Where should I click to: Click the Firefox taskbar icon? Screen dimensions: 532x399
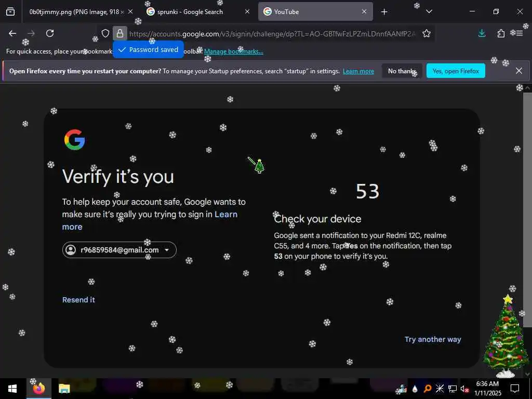click(x=38, y=389)
